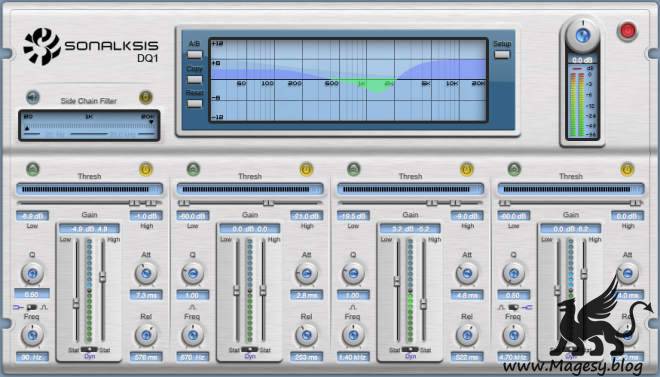Viewport: 660px width, 377px height.
Task: Click the Freq knob above the 670 Hz value
Action: (x=193, y=335)
